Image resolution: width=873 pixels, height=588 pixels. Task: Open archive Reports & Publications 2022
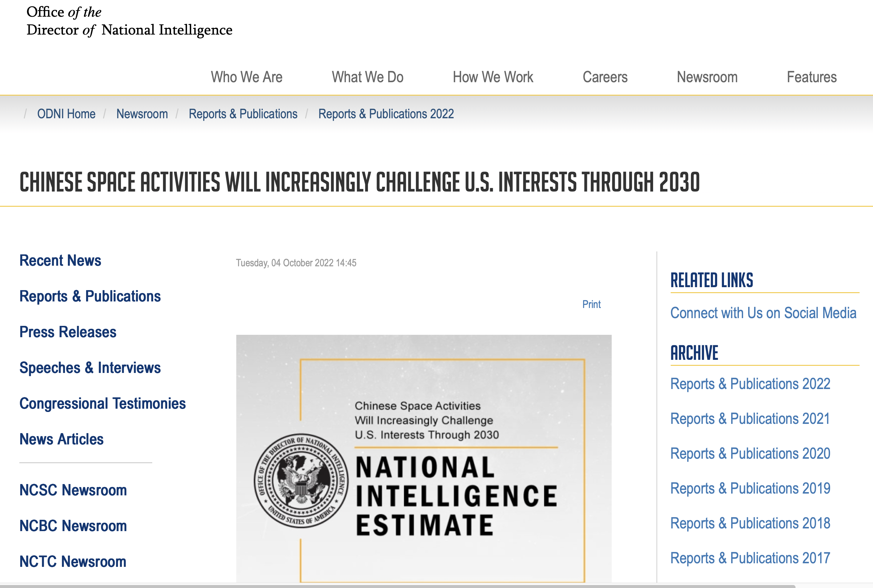tap(750, 384)
